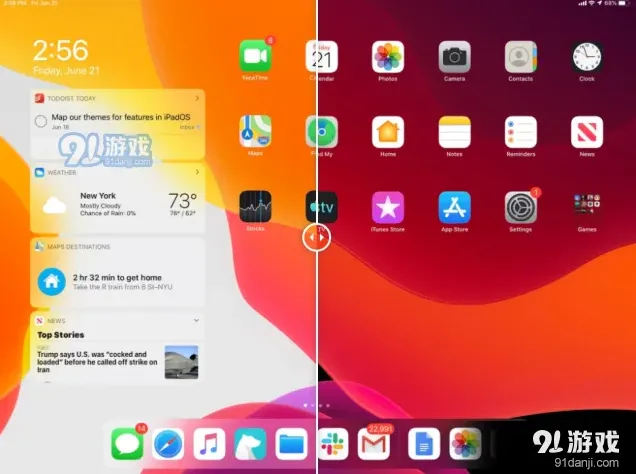Collapse the News widget chevron
The image size is (636, 474).
point(196,320)
